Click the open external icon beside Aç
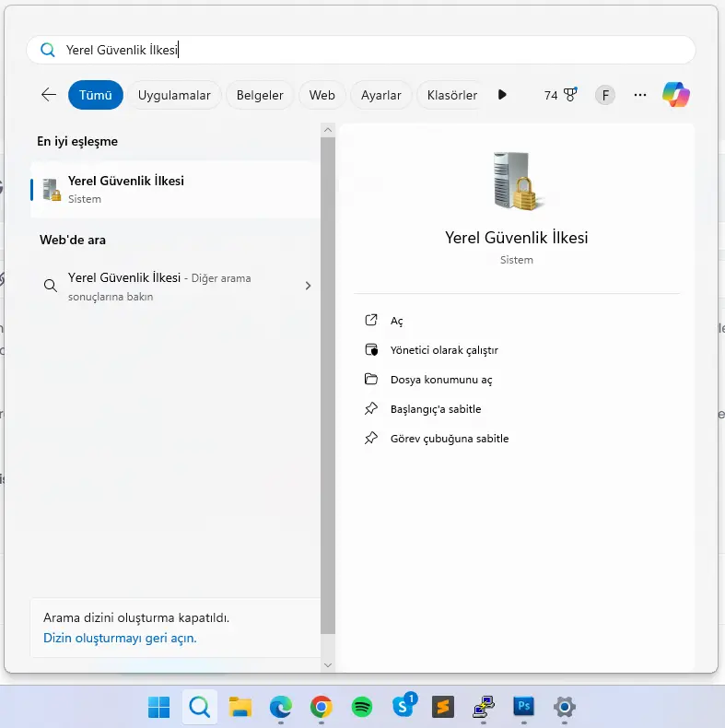The height and width of the screenshot is (728, 725). pos(371,320)
